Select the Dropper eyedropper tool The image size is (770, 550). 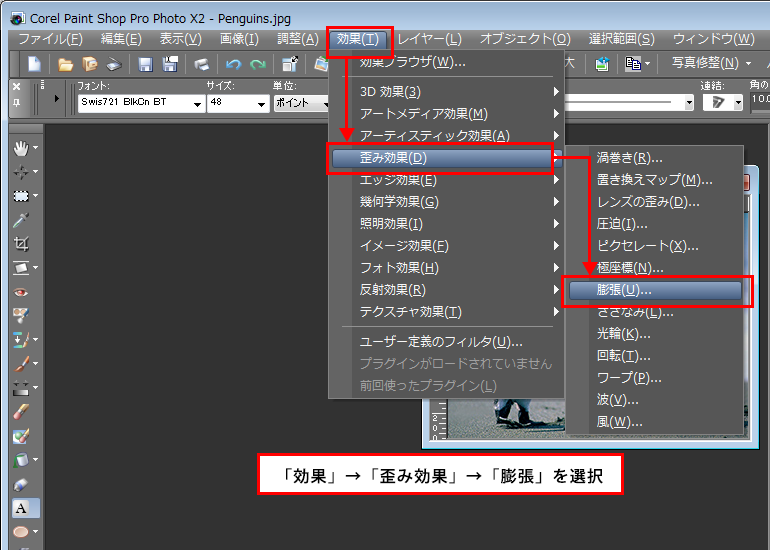(21, 220)
